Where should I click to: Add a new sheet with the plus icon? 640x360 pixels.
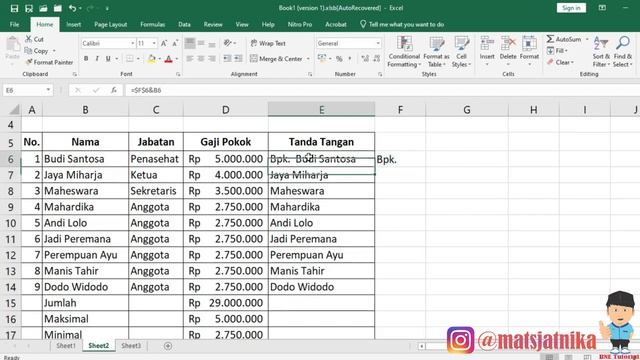point(168,346)
